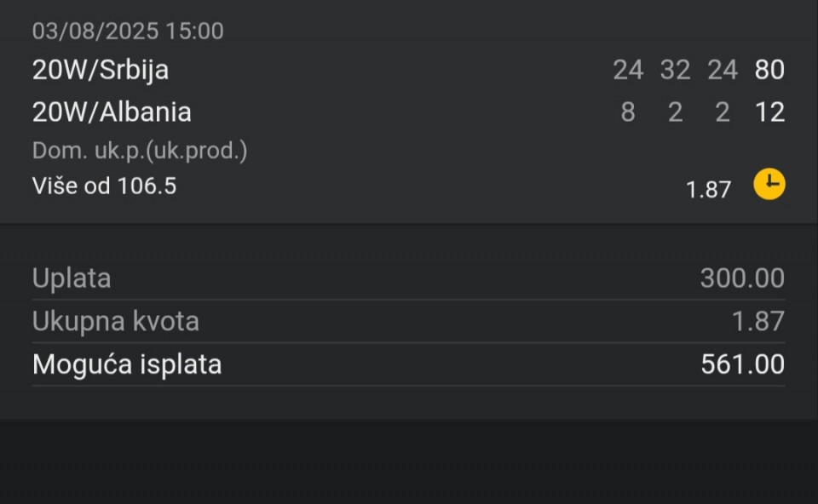Open the Dom. uk.p.(uk.prod.) market label
Image resolution: width=818 pixels, height=504 pixels.
point(140,151)
